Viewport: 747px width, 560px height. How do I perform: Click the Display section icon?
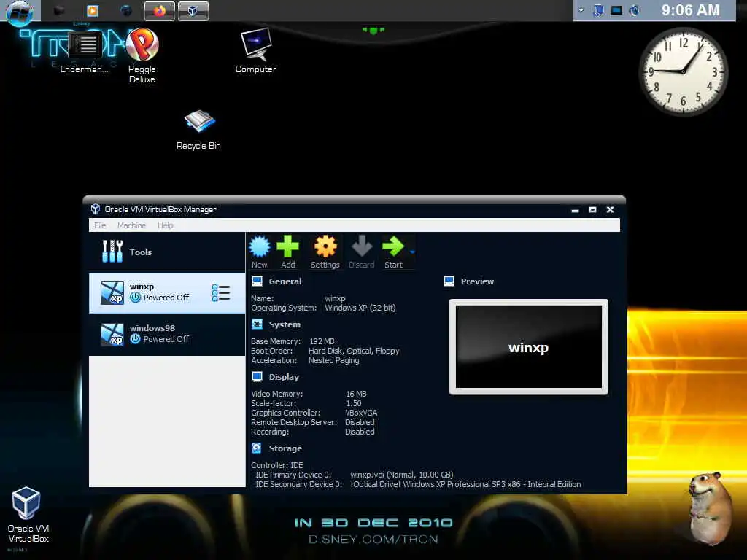coord(258,377)
